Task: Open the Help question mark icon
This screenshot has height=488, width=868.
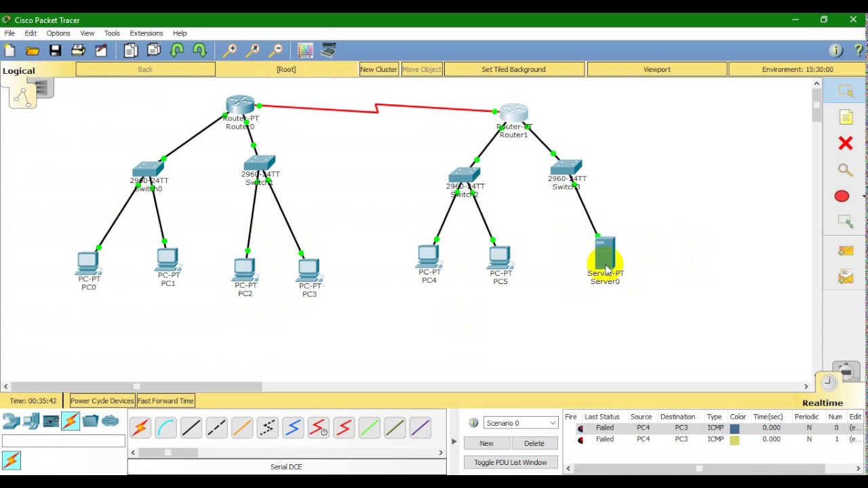Action: pyautogui.click(x=859, y=50)
